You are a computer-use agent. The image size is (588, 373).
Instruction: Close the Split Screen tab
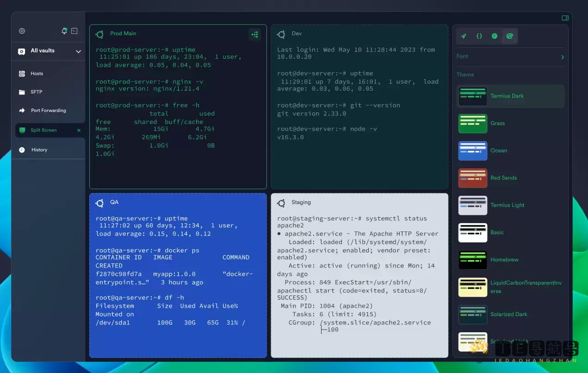79,131
